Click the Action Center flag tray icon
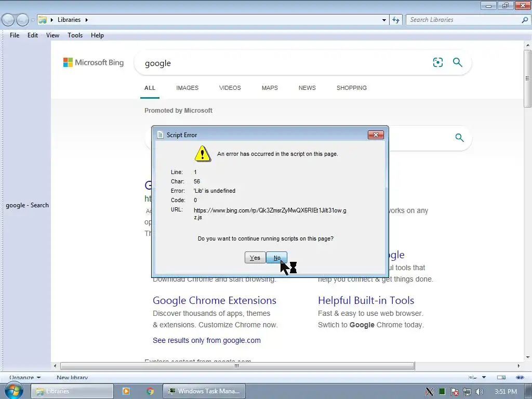The width and height of the screenshot is (532, 399). click(454, 392)
